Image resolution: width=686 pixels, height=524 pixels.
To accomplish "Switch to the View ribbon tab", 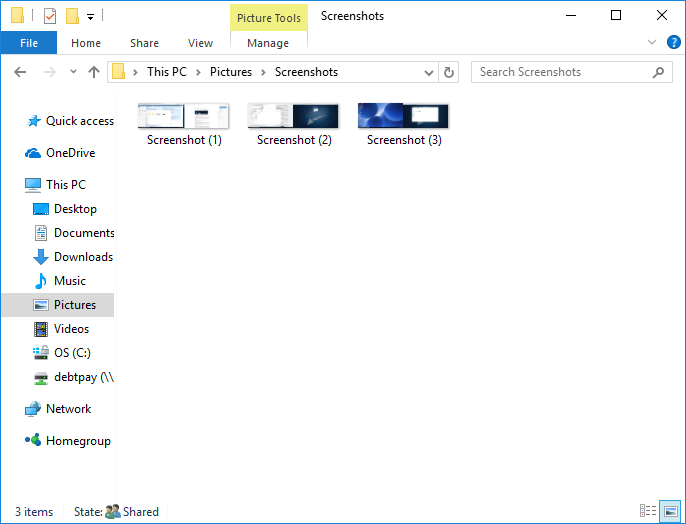I will coord(200,43).
